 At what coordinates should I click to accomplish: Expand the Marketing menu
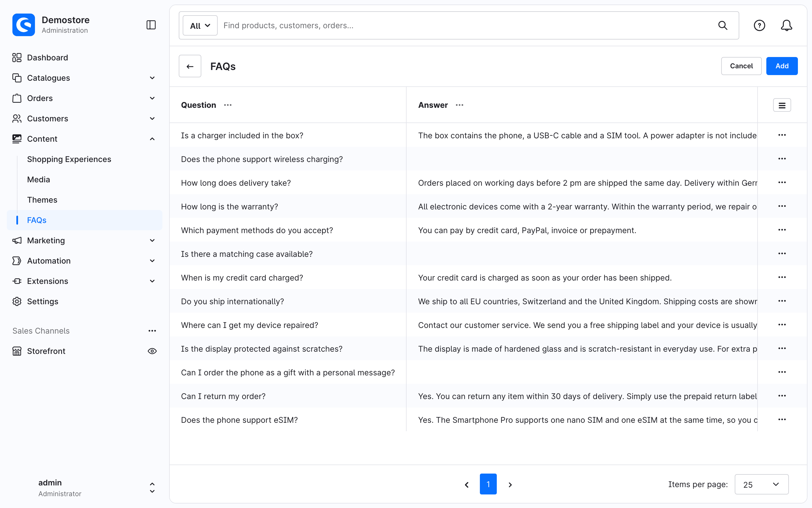(85, 240)
